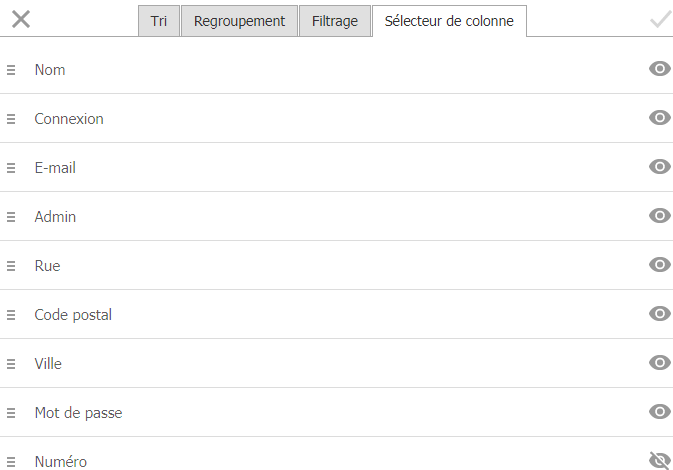The image size is (673, 470).
Task: Click the reorder handle next to E-mail
Action: [11, 168]
